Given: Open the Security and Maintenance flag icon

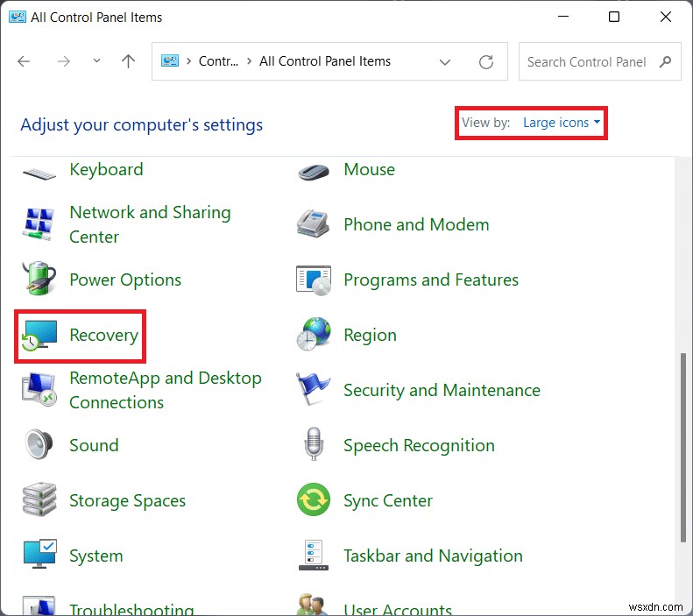Looking at the screenshot, I should pyautogui.click(x=314, y=390).
